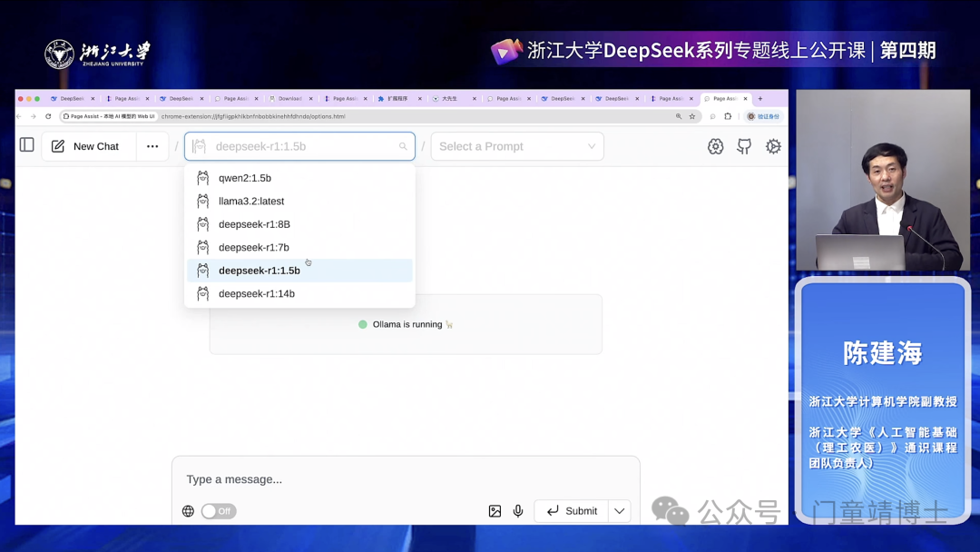
Task: Click the browser forward arrow
Action: point(34,116)
